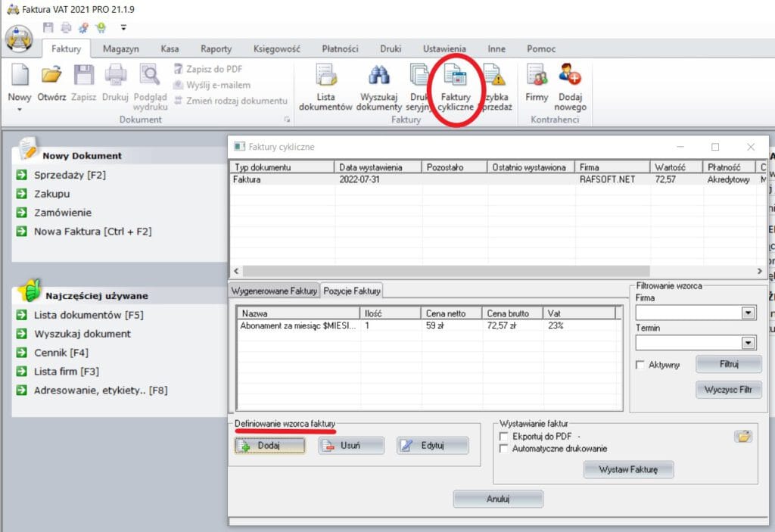775x532 pixels.
Task: Enable the Eksportuj do PDF checkbox
Action: [x=505, y=437]
